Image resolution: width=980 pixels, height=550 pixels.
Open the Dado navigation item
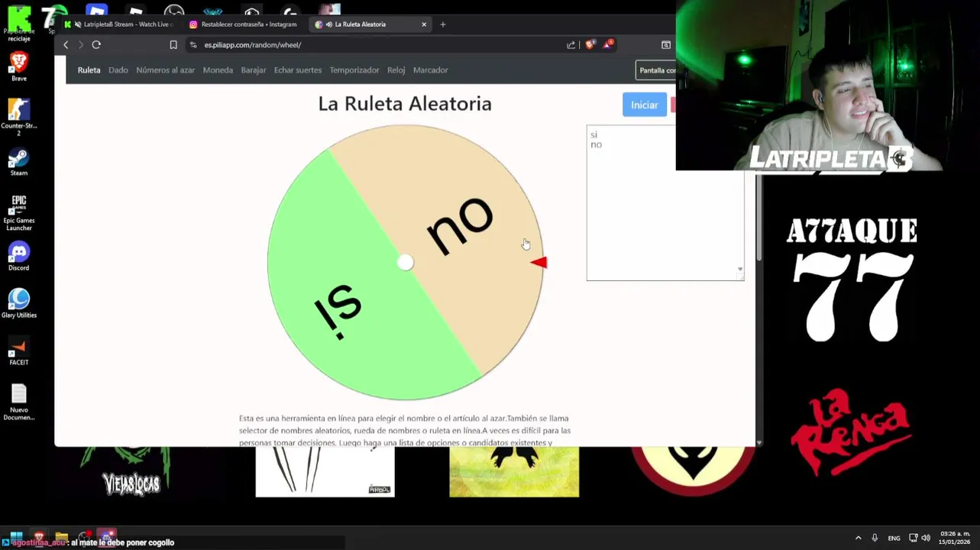coord(118,70)
